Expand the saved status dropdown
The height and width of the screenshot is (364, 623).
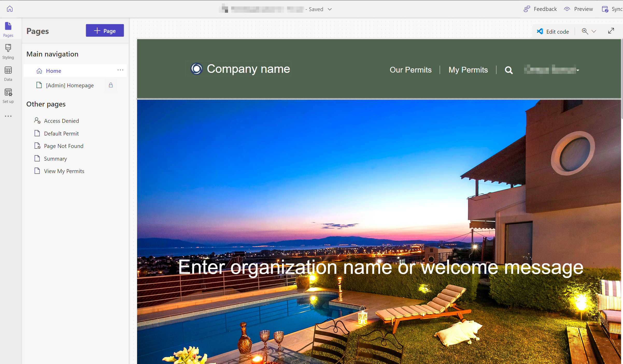coord(329,9)
